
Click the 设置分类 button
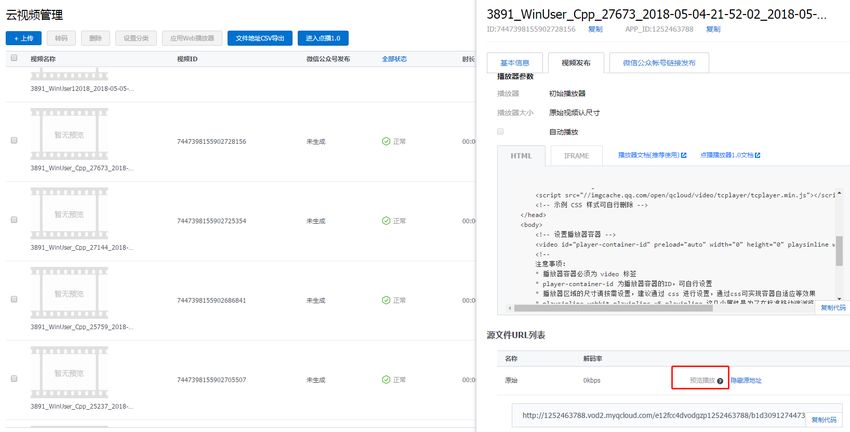coord(136,38)
